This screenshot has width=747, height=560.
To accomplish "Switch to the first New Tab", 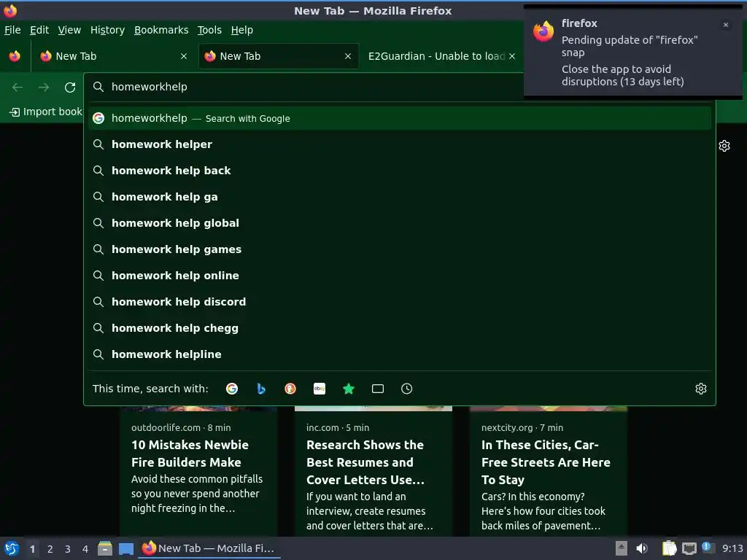I will [x=115, y=56].
